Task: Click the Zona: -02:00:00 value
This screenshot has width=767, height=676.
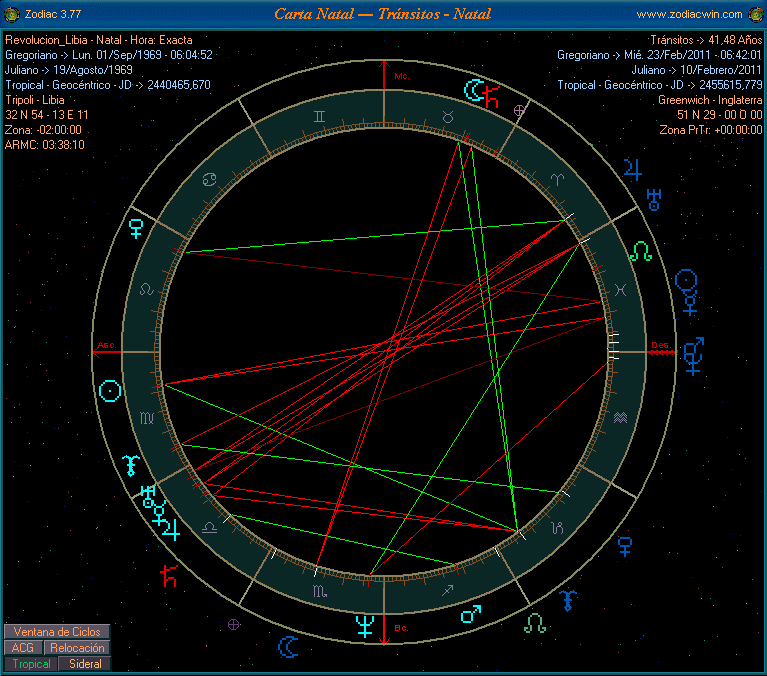Action: click(x=43, y=130)
